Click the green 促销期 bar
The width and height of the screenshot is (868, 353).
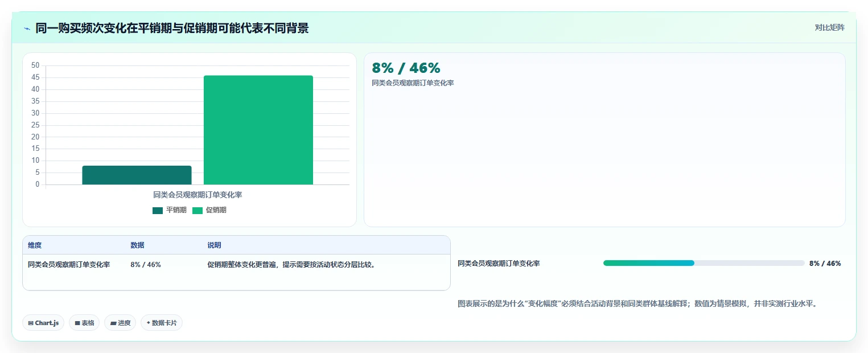pos(258,130)
